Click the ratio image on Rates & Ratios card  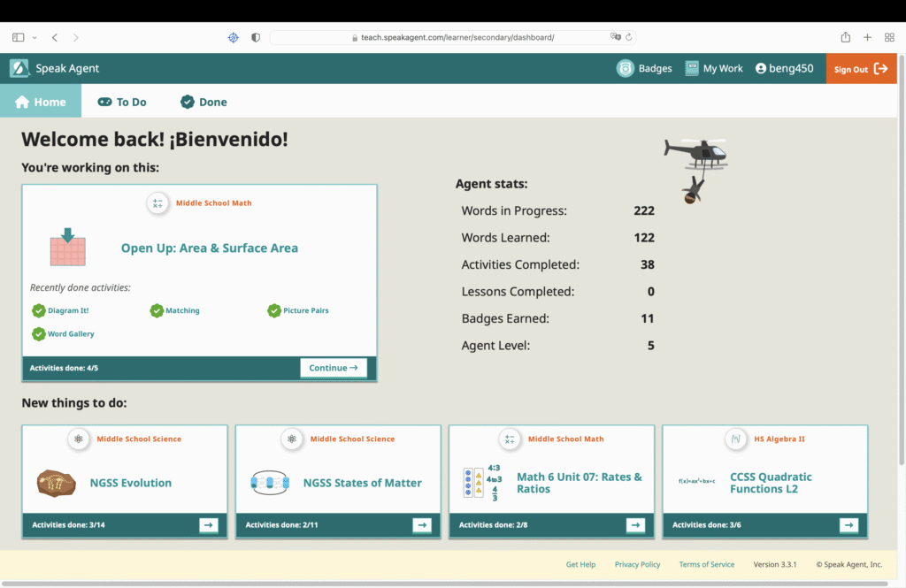tap(482, 482)
